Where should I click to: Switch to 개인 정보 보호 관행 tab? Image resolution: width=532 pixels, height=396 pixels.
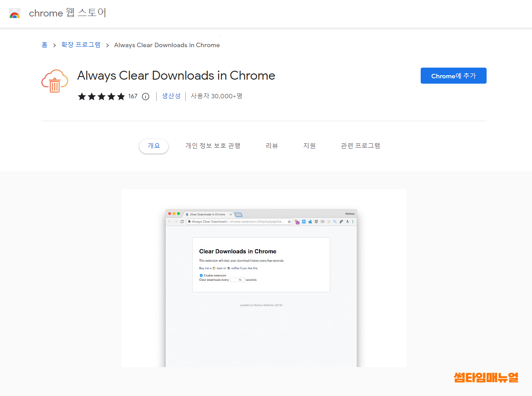click(x=213, y=146)
